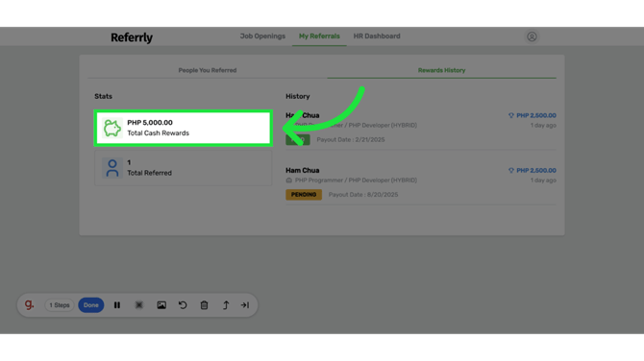
Task: Click the Total Referred stat card
Action: (x=183, y=168)
